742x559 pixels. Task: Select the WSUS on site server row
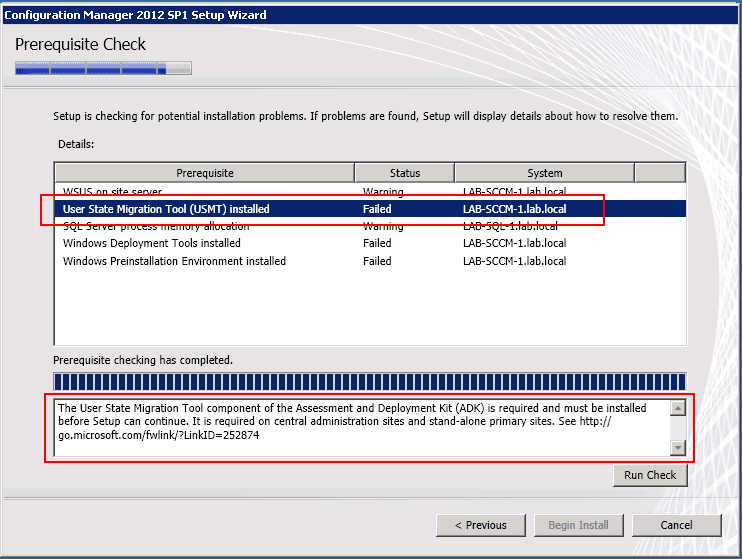pos(370,192)
